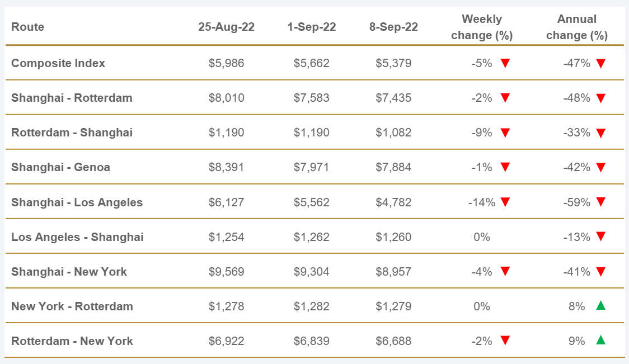
Task: Click the Weekly change (%) header
Action: pyautogui.click(x=482, y=27)
